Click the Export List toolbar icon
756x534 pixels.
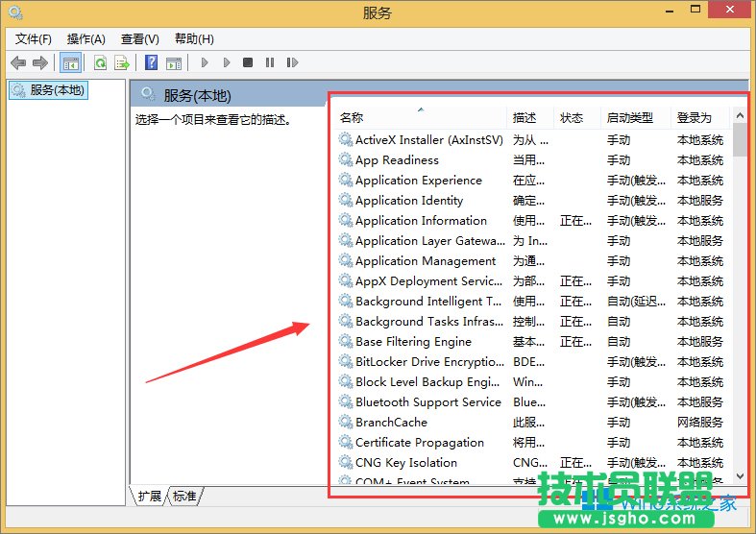(122, 63)
